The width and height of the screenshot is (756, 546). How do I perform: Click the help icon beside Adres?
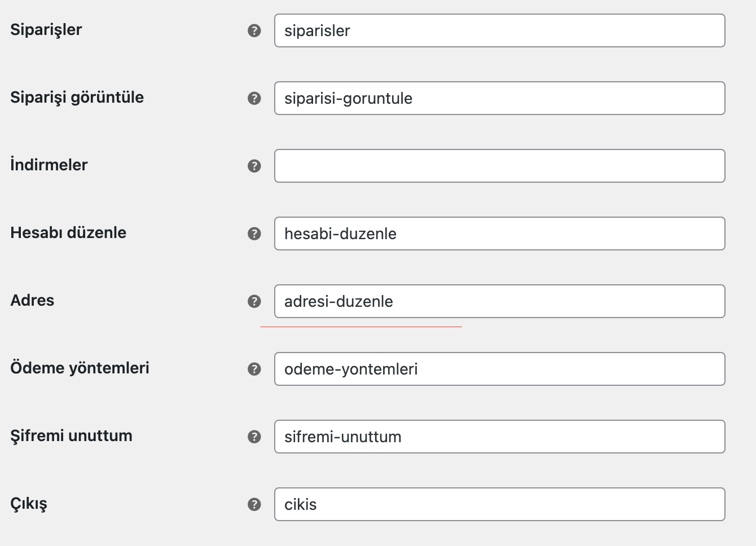[254, 301]
